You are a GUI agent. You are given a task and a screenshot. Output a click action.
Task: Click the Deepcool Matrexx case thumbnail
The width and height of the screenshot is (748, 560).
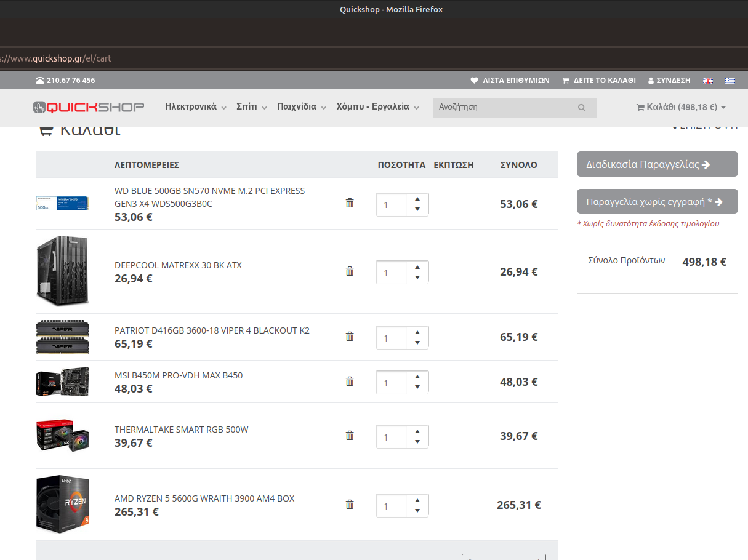pos(63,271)
